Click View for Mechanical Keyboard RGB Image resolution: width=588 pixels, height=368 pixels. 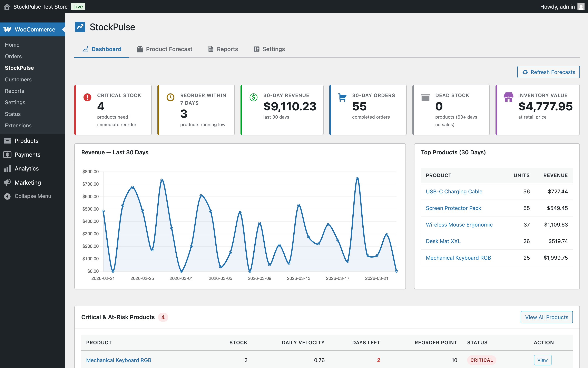tap(542, 360)
